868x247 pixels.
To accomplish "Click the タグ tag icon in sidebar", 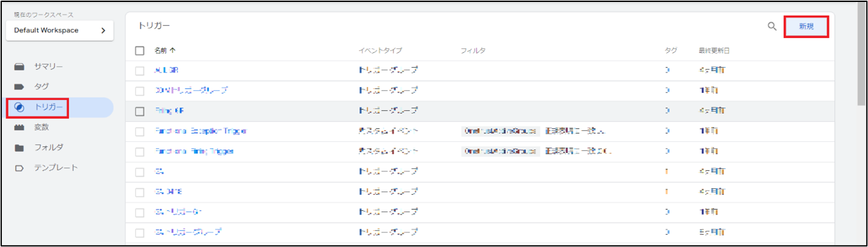I will pos(19,86).
